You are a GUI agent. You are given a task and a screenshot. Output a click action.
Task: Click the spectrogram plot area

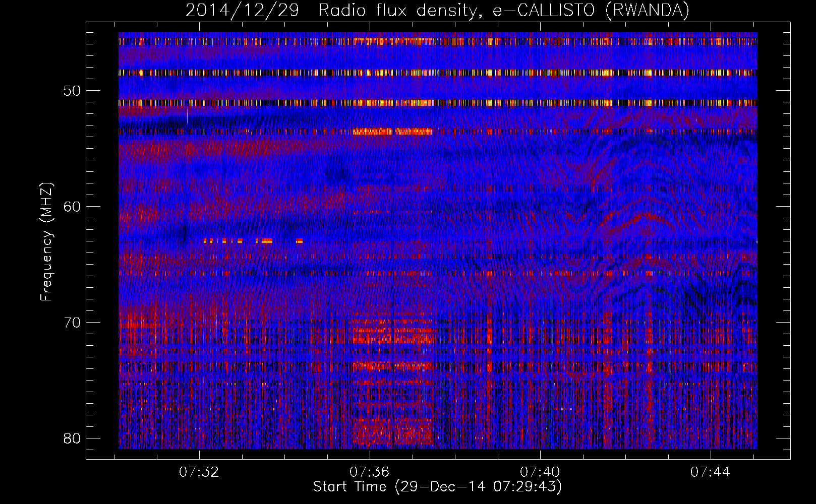[x=438, y=241]
